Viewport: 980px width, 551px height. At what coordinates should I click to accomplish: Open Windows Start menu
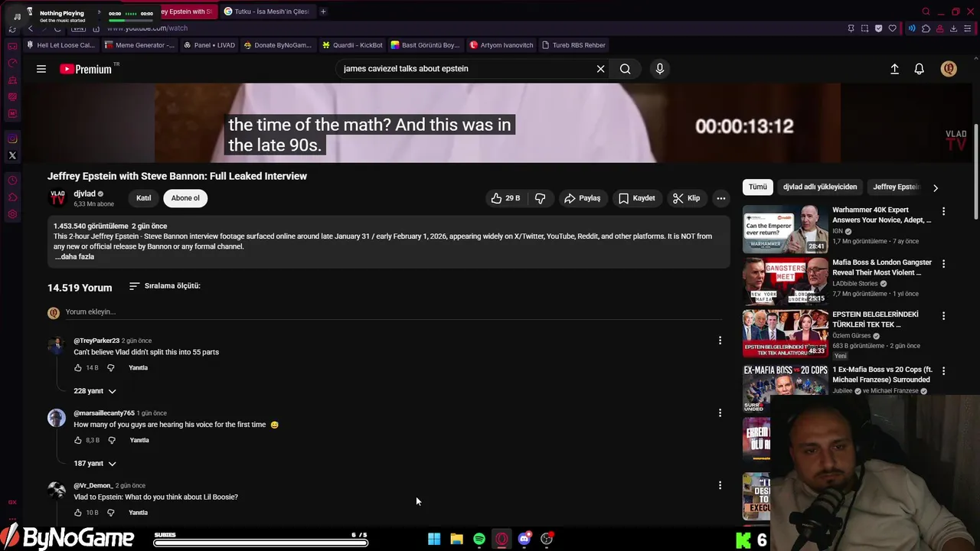434,539
